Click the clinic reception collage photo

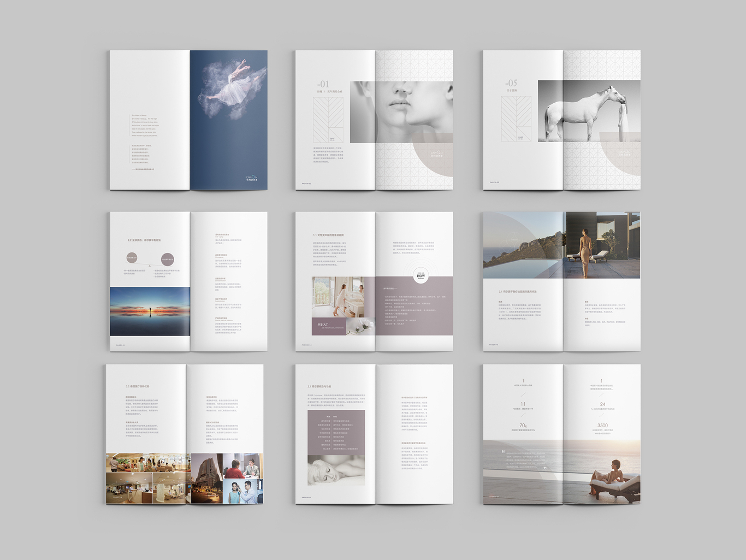pos(148,479)
